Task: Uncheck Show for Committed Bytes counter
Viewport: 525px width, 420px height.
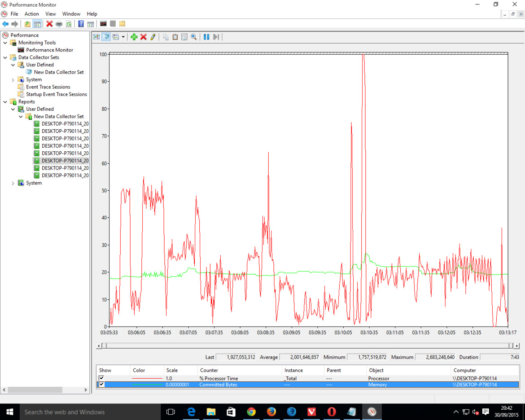Action: point(101,385)
